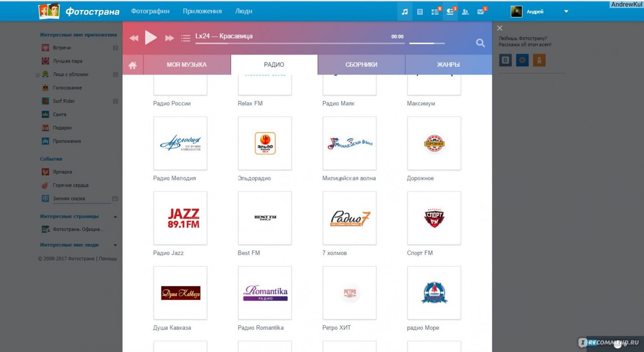The image size is (644, 352).
Task: Click the Relax FM label
Action: (250, 104)
